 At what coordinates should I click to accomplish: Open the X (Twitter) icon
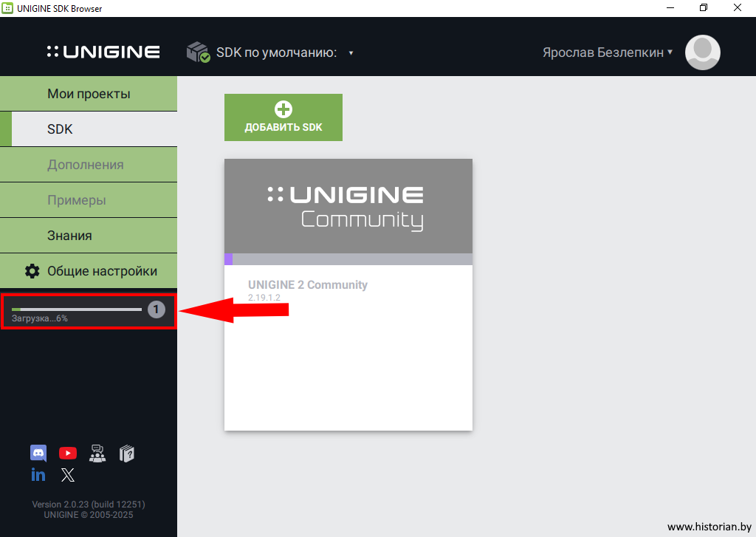[x=68, y=475]
